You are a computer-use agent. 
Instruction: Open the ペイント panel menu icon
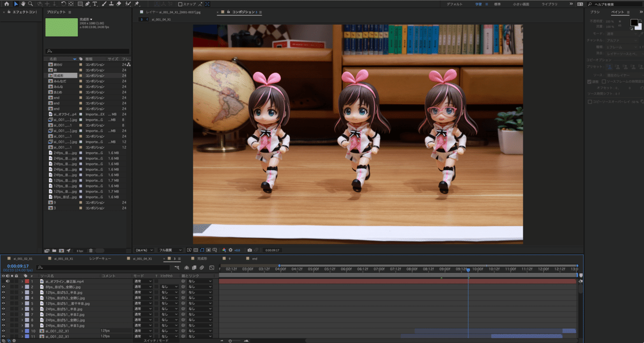(628, 11)
